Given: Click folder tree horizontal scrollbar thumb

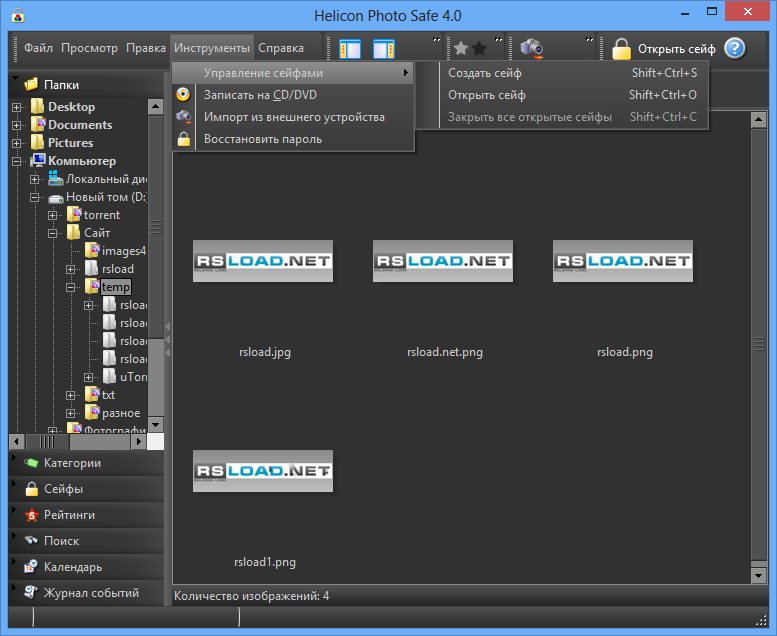Looking at the screenshot, I should 48,441.
